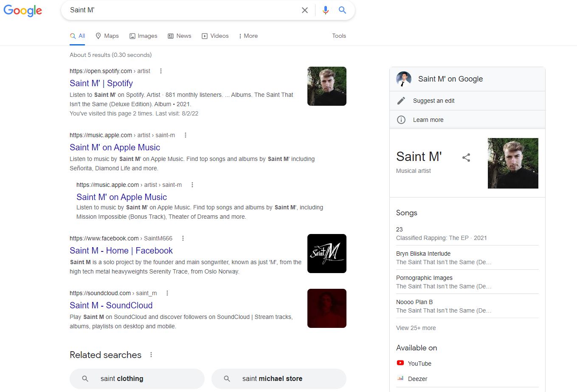Click the About 5 results count text
This screenshot has width=577, height=392.
pyautogui.click(x=110, y=55)
